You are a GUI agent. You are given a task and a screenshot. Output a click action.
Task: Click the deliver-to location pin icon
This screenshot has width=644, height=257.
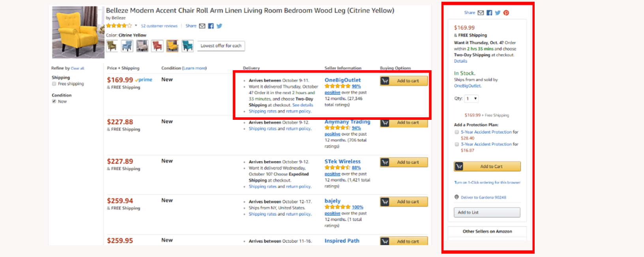[x=457, y=197]
